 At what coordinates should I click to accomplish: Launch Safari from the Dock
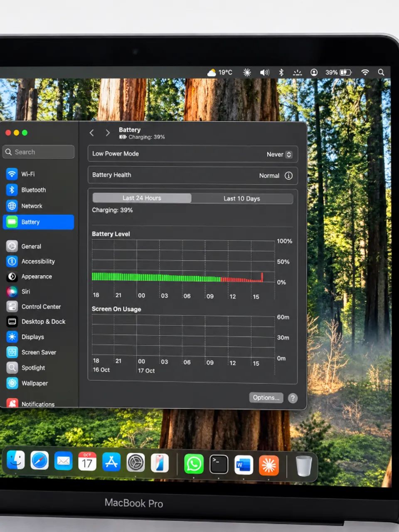[x=39, y=461]
